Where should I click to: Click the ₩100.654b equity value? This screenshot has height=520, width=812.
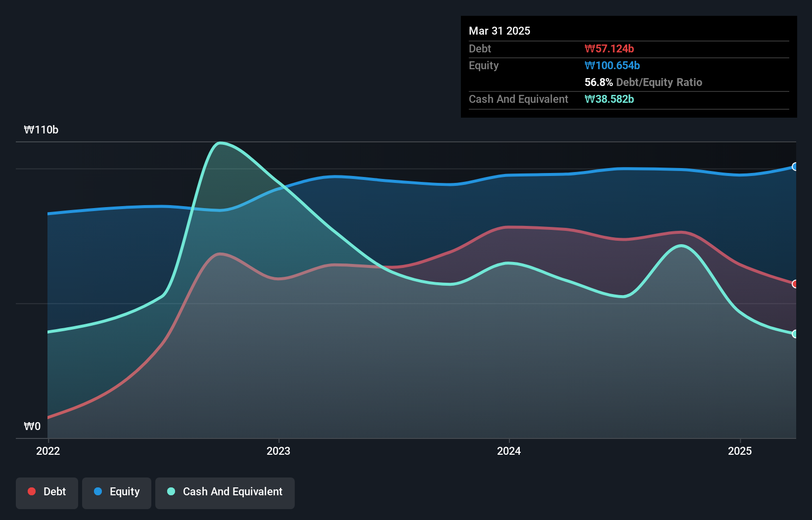[x=612, y=65]
